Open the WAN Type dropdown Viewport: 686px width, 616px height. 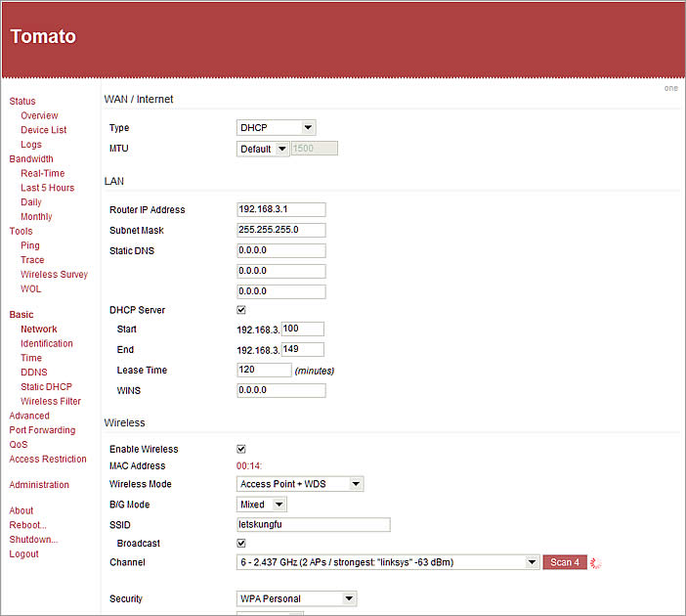pos(277,128)
